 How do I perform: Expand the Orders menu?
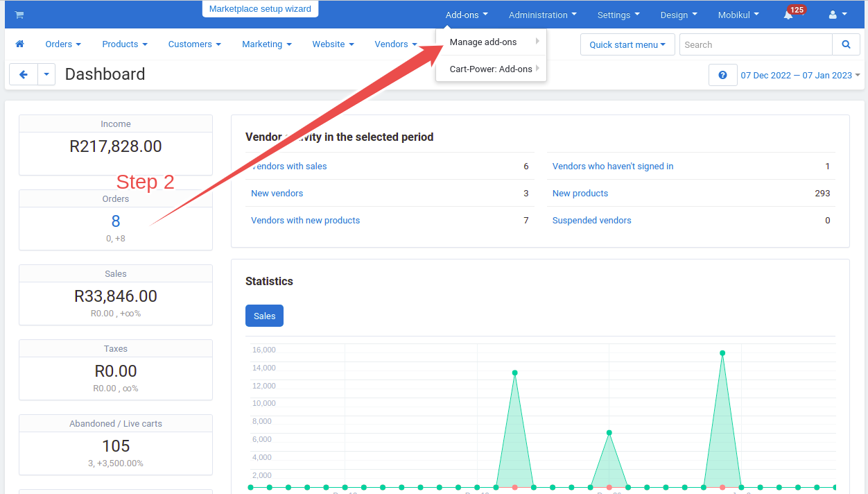coord(62,44)
